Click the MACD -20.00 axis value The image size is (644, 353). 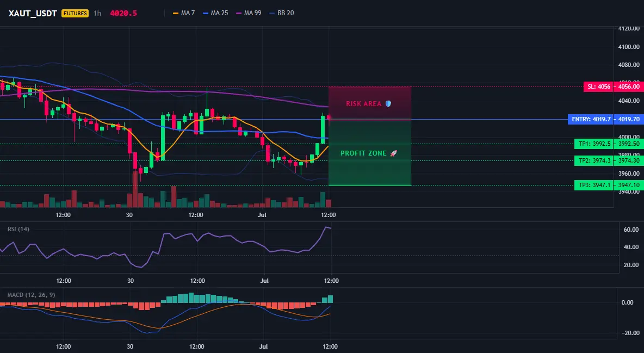pyautogui.click(x=630, y=333)
